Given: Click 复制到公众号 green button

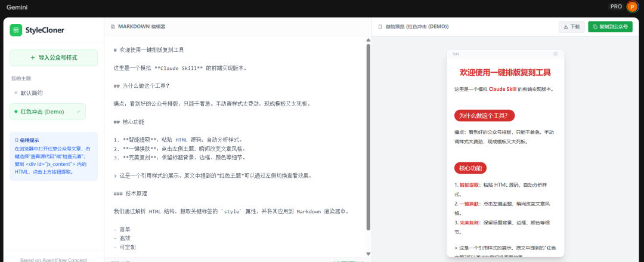Looking at the screenshot, I should [x=611, y=27].
